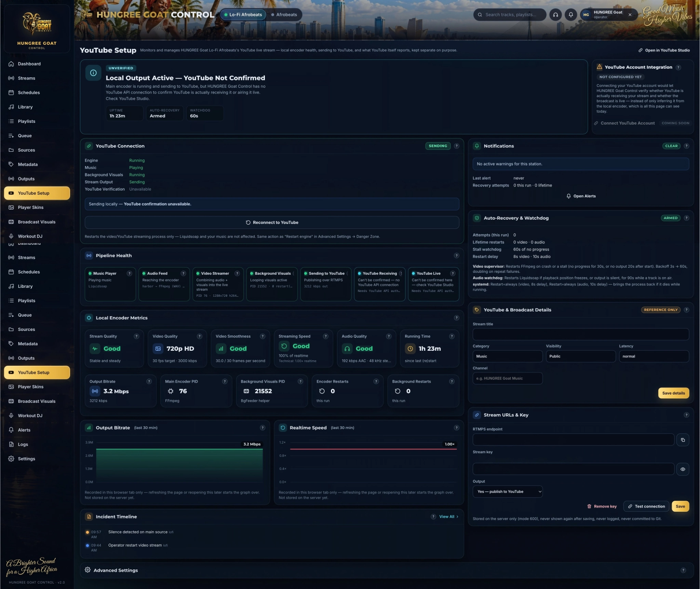Open help for Auto-Recovery & Watchdog
This screenshot has width=700, height=589.
coord(686,218)
